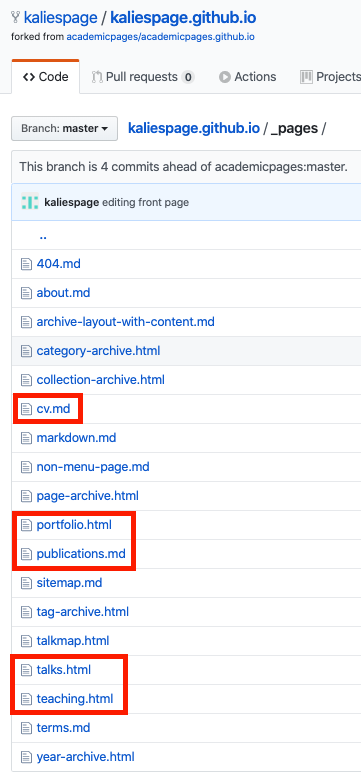Click the file icon next to portfolio.html

[x=26, y=525]
